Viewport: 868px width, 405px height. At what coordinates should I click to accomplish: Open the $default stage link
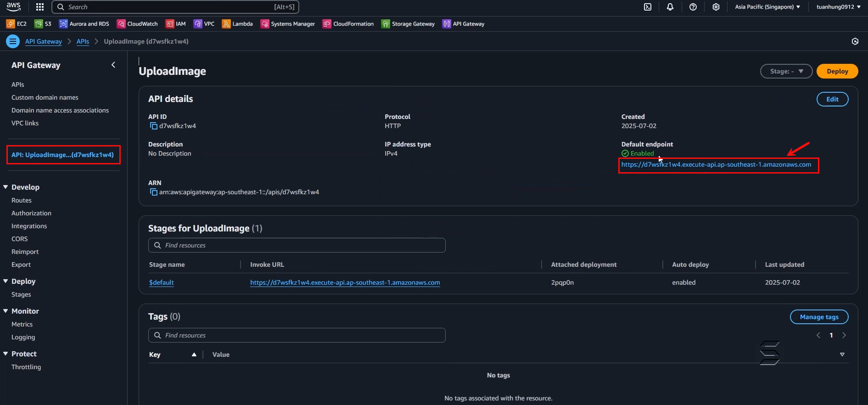click(162, 282)
